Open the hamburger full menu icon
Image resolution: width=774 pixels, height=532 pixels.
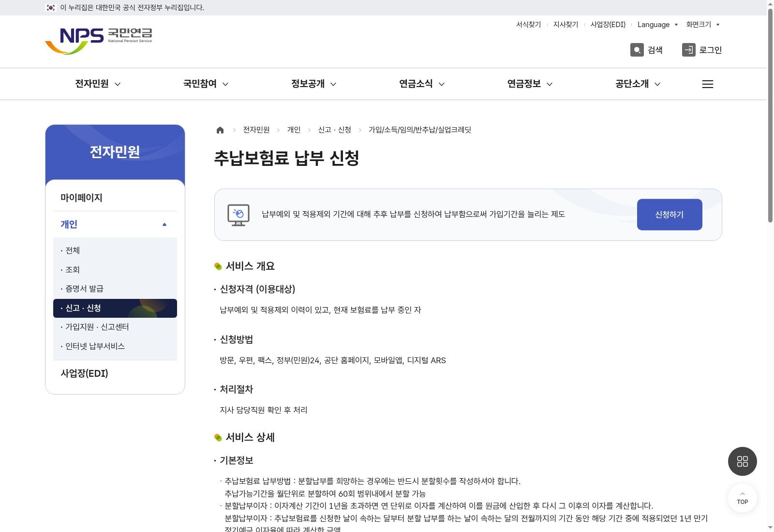click(707, 84)
